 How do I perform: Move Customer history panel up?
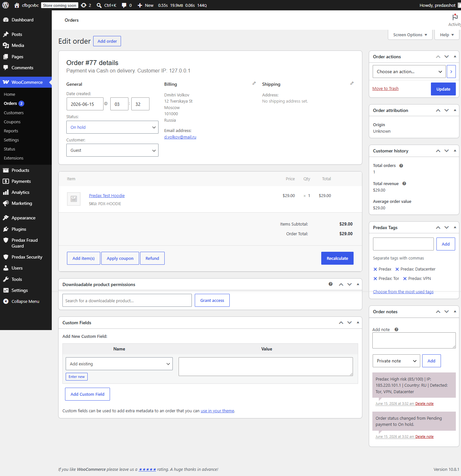pos(438,151)
